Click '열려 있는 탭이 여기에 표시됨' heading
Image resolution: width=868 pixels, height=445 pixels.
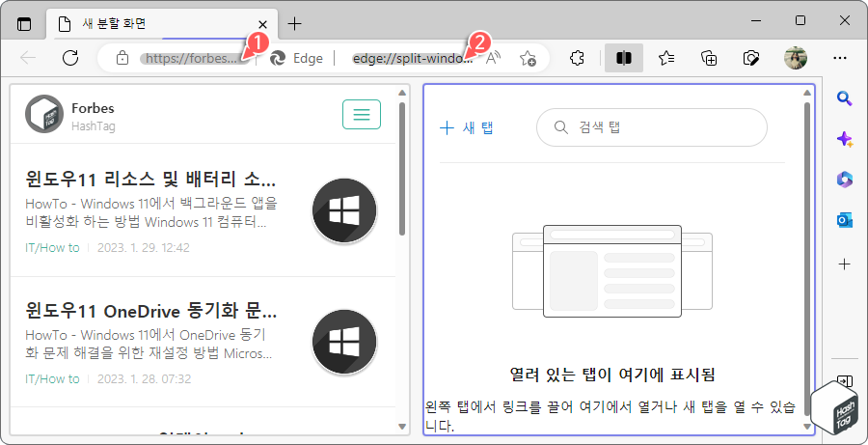point(612,375)
